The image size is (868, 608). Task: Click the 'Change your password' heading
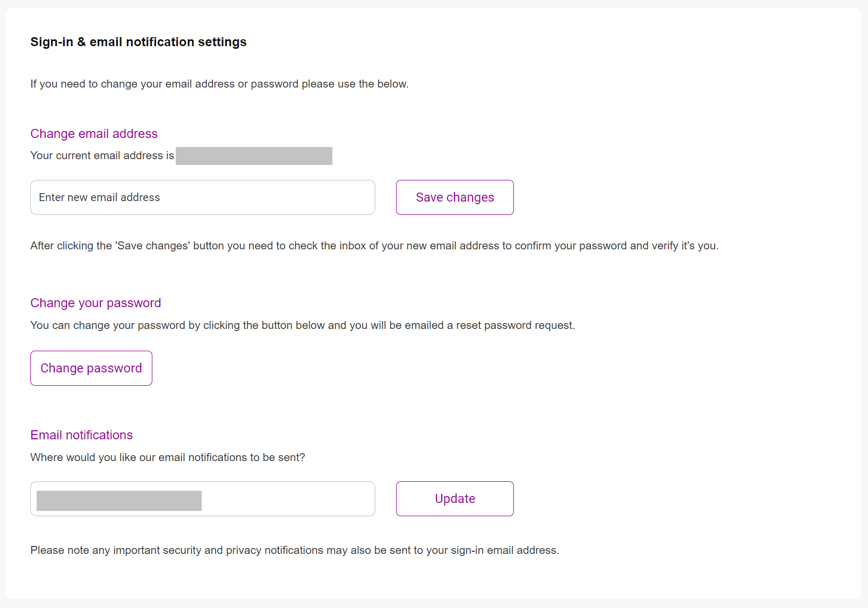point(96,303)
